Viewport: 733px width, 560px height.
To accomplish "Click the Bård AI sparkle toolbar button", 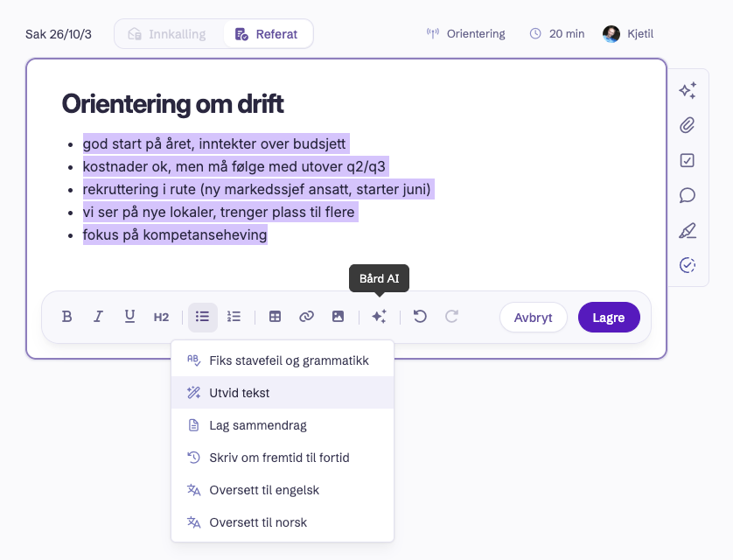I will pos(379,317).
